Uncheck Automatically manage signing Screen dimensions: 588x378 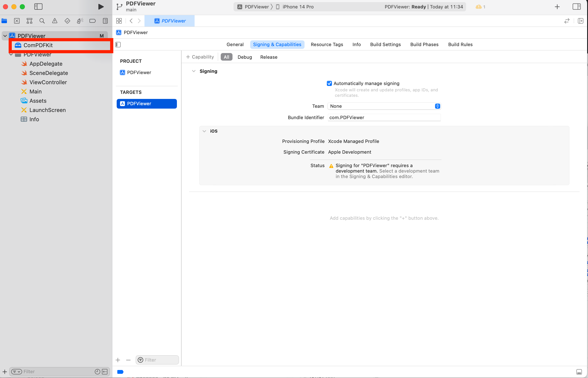329,84
